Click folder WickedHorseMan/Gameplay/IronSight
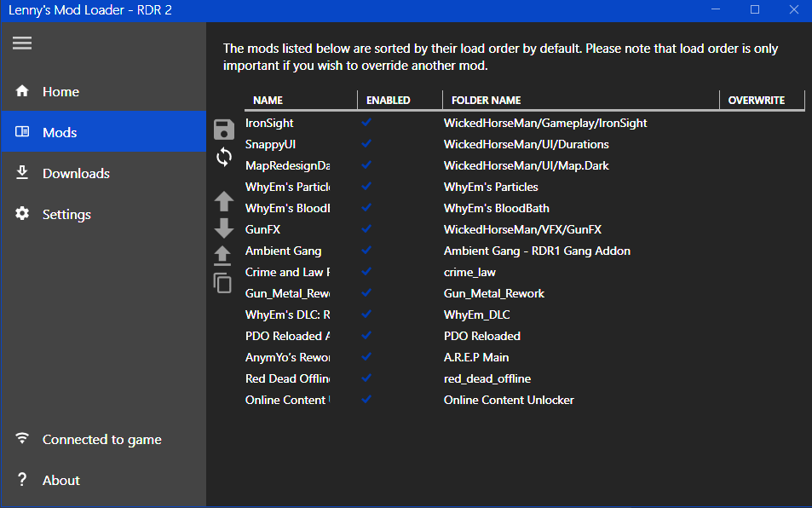This screenshot has height=508, width=812. point(545,124)
